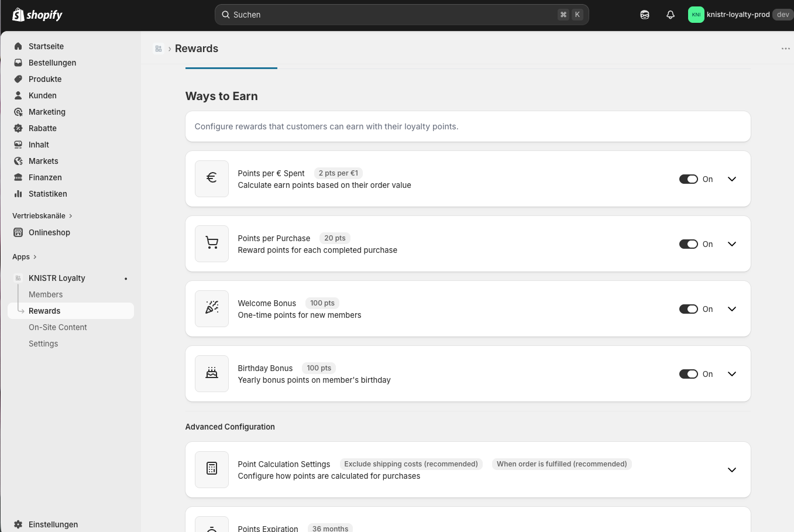Click the Suchen search field
Screen dimensions: 794x532
(402, 15)
